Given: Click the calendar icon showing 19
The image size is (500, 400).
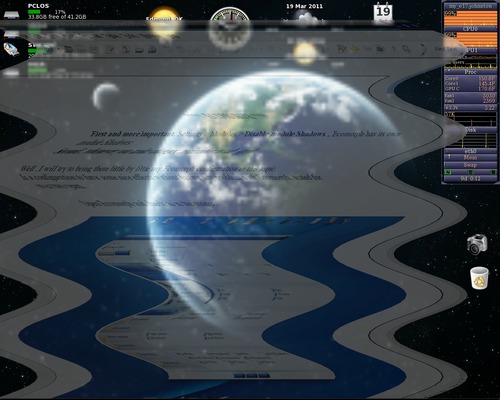Looking at the screenshot, I should tap(383, 11).
